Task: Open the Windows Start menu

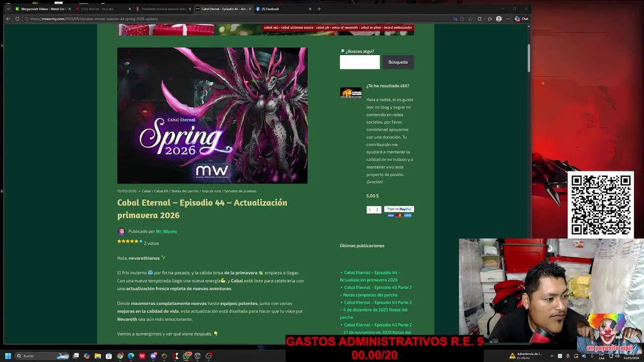Action: click(8, 356)
